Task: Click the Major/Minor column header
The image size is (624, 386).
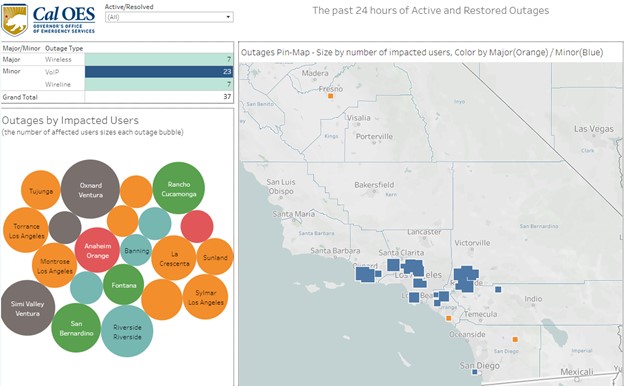Action: [x=21, y=48]
